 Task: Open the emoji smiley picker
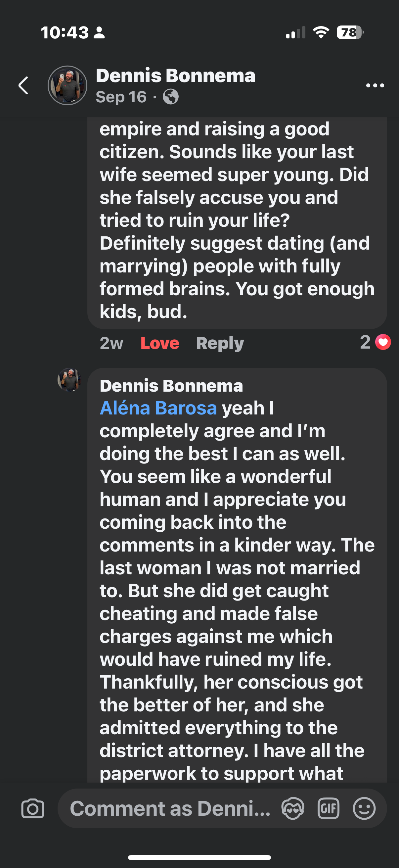point(364,808)
